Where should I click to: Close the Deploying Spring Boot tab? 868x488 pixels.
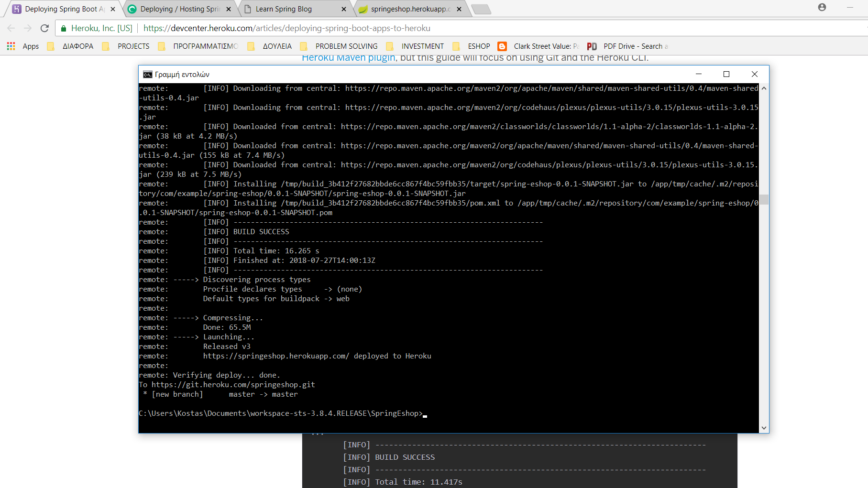pyautogui.click(x=113, y=9)
